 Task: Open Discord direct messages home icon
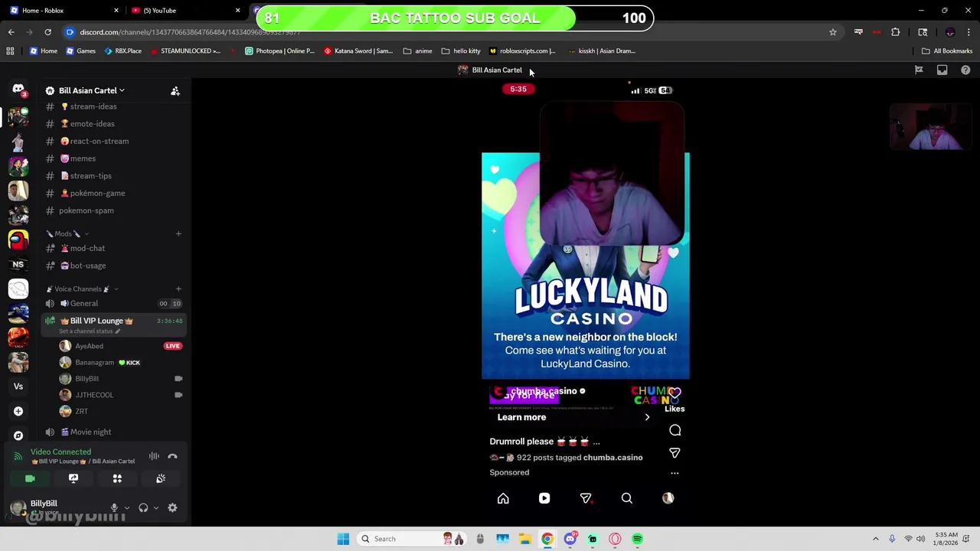18,90
